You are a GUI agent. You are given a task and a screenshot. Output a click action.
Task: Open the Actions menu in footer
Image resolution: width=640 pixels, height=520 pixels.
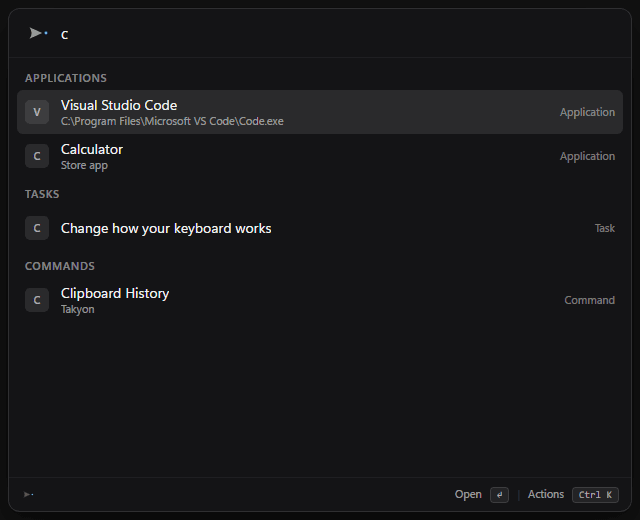point(546,494)
